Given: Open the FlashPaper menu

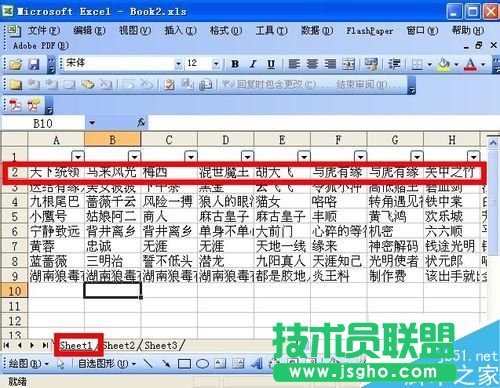Looking at the screenshot, I should point(370,31).
